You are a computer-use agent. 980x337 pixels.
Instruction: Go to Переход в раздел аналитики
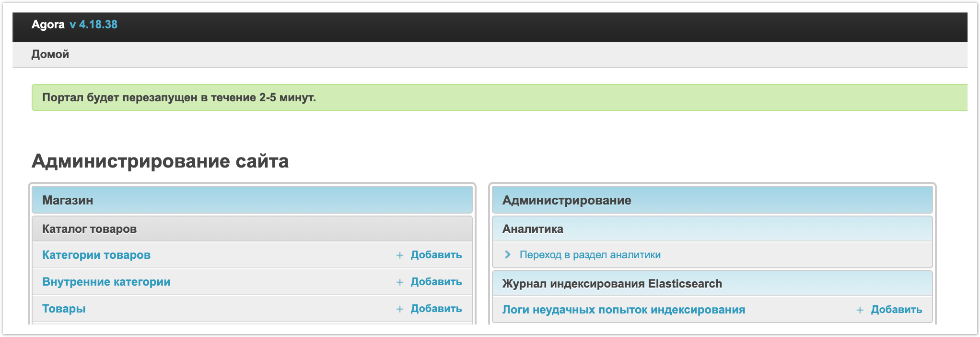click(590, 255)
